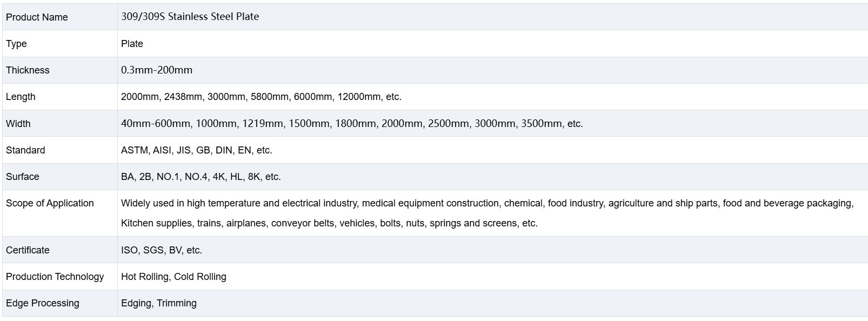Click the "Width" row label
This screenshot has width=868, height=321.
click(x=18, y=124)
